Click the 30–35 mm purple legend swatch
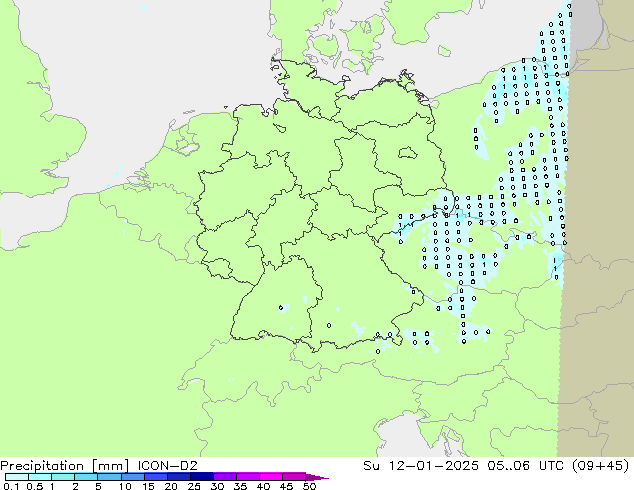This screenshot has height=490, width=634. coord(224,477)
